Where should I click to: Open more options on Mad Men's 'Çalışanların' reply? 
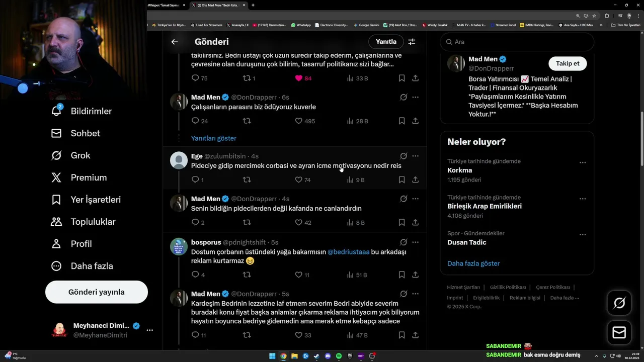pos(416,97)
